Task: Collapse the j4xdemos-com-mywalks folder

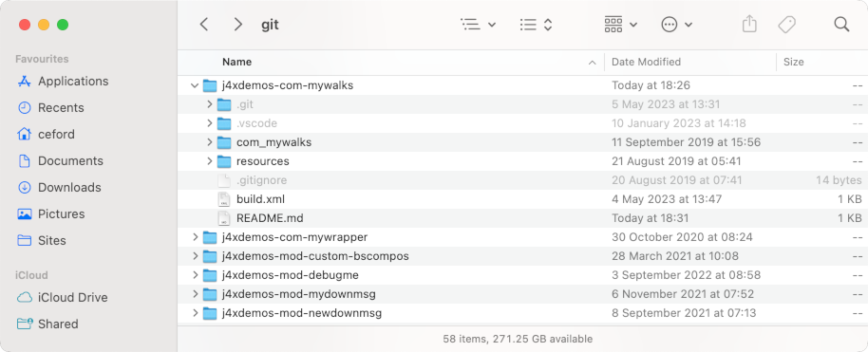Action: pos(195,85)
